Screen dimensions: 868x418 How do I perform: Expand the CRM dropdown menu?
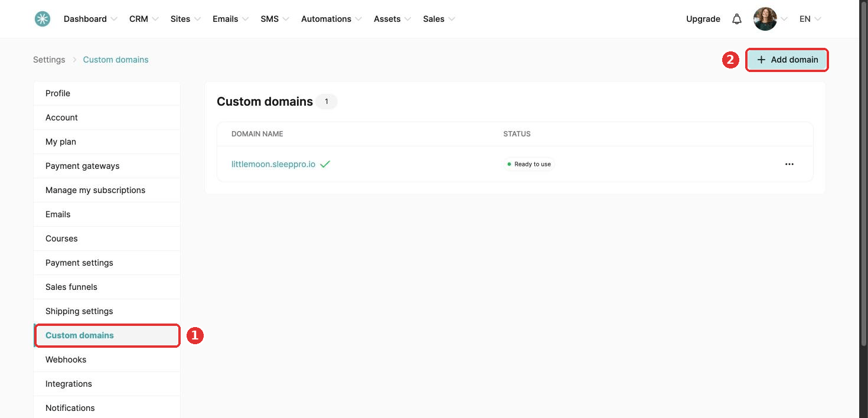click(144, 19)
